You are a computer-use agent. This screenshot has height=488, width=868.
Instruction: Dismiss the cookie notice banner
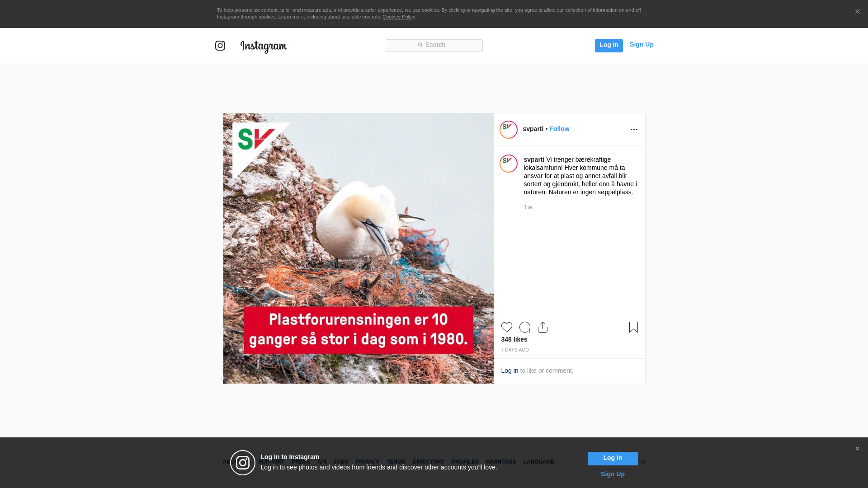click(857, 12)
